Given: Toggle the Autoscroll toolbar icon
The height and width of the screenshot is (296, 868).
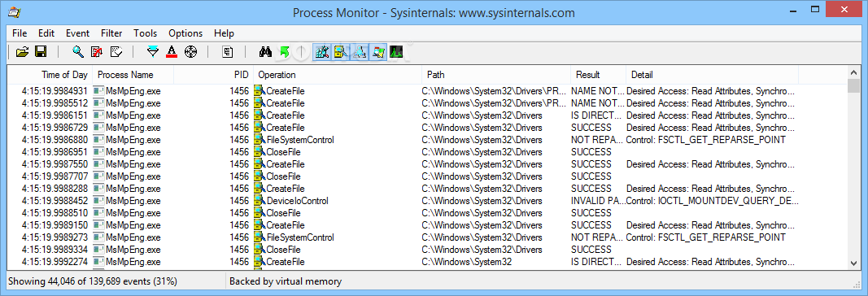Looking at the screenshot, I should click(96, 52).
